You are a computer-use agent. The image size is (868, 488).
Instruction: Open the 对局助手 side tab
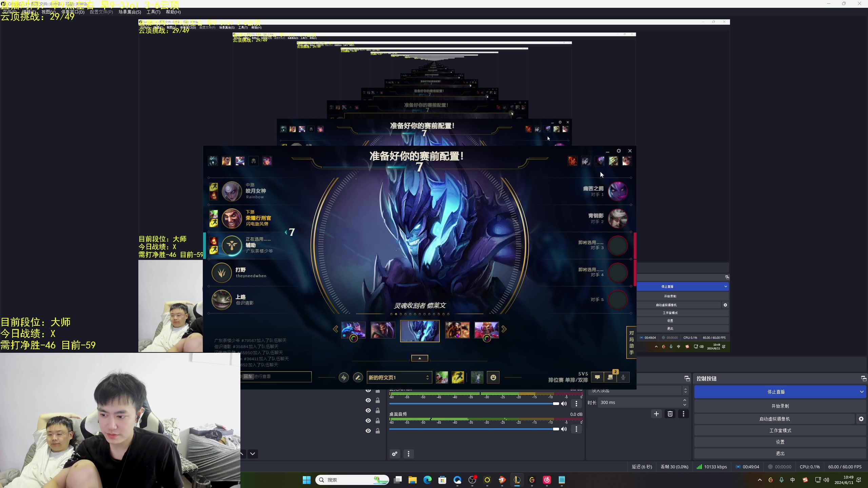point(631,342)
